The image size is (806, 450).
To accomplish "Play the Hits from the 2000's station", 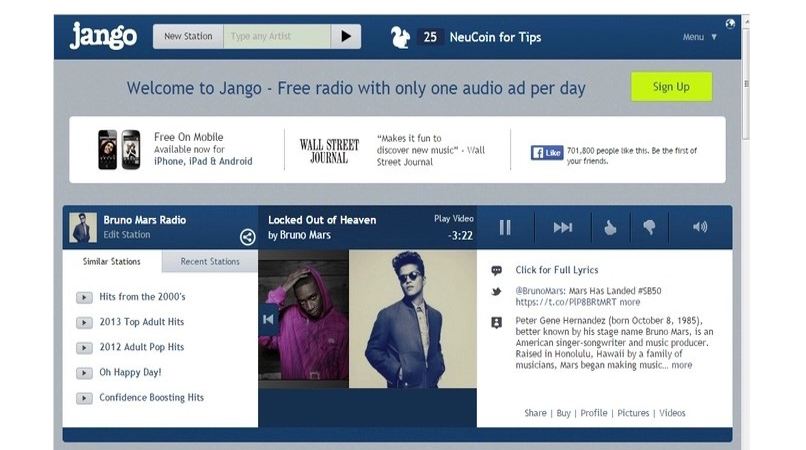I will (x=84, y=297).
